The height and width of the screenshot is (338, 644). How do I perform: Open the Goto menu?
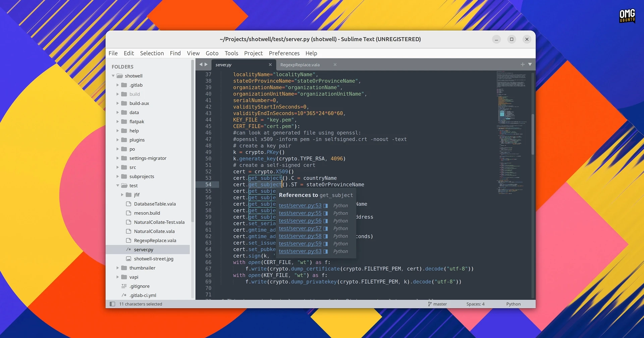212,53
